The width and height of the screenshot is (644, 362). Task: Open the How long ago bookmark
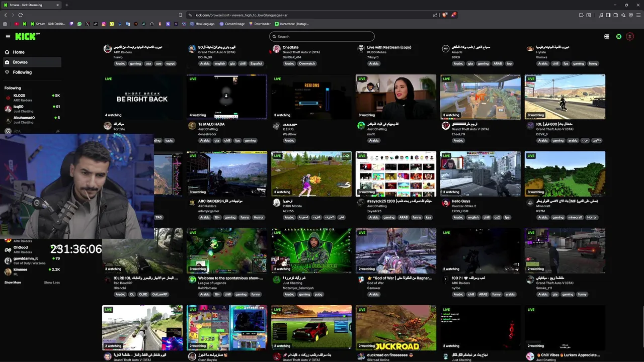(x=202, y=24)
